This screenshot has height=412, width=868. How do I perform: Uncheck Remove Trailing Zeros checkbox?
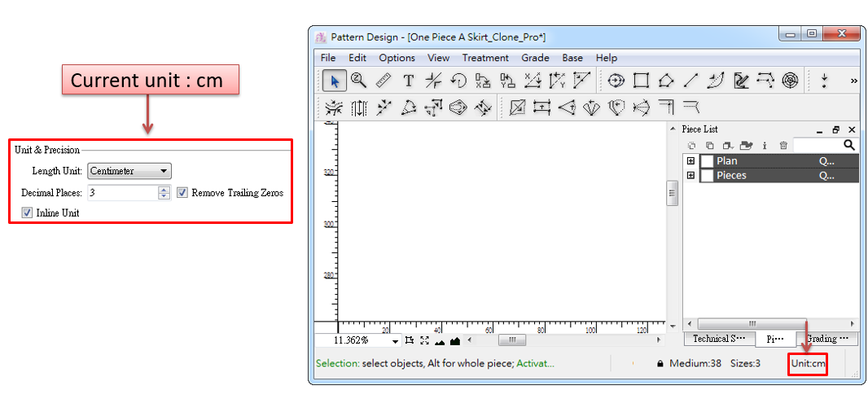click(x=182, y=193)
